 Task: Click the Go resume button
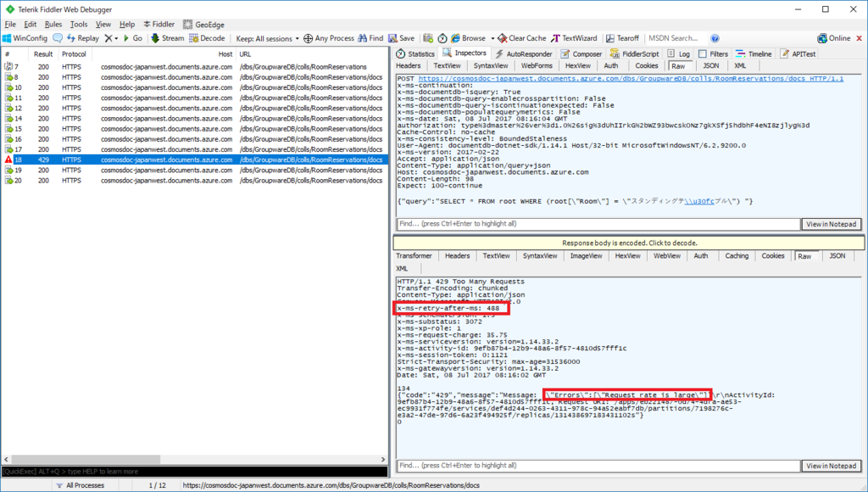[133, 38]
